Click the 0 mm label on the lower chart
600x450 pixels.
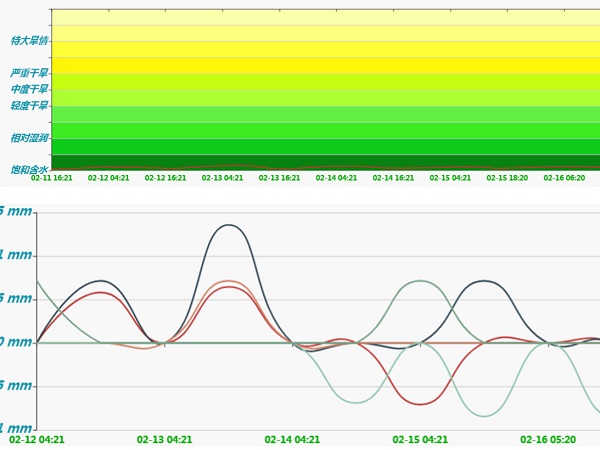click(16, 342)
